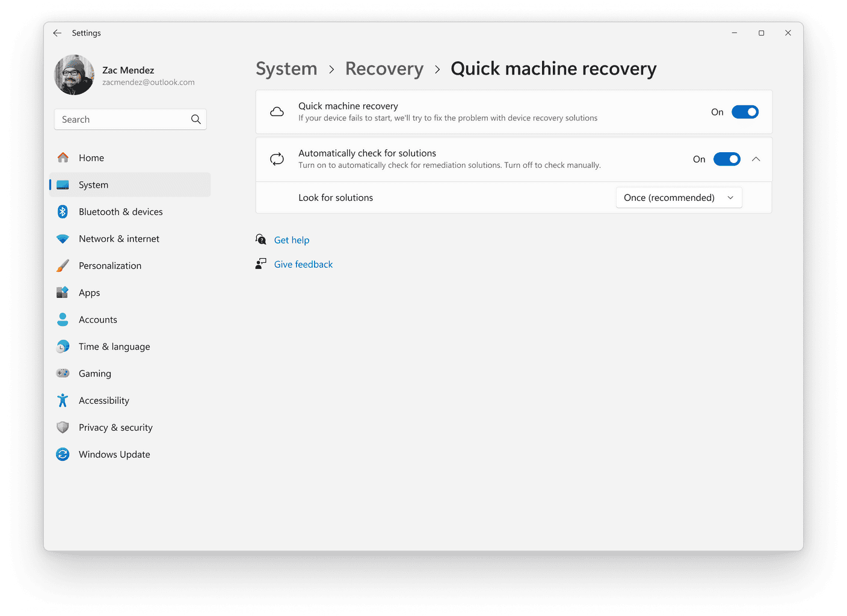The image size is (847, 616).
Task: Navigate to Time & language
Action: point(114,346)
